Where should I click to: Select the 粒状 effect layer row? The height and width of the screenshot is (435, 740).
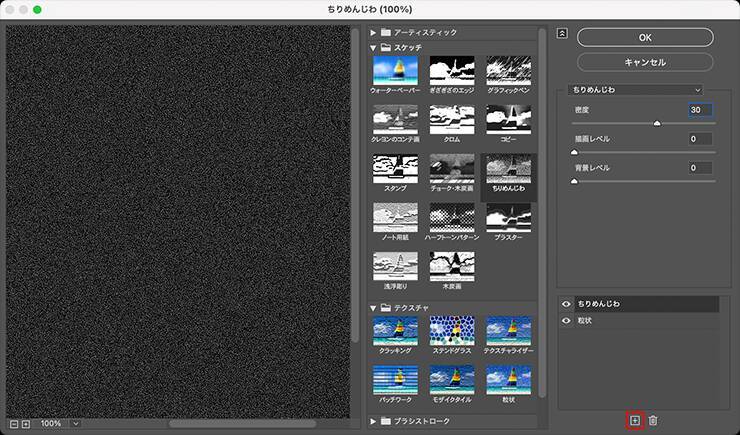click(x=640, y=321)
